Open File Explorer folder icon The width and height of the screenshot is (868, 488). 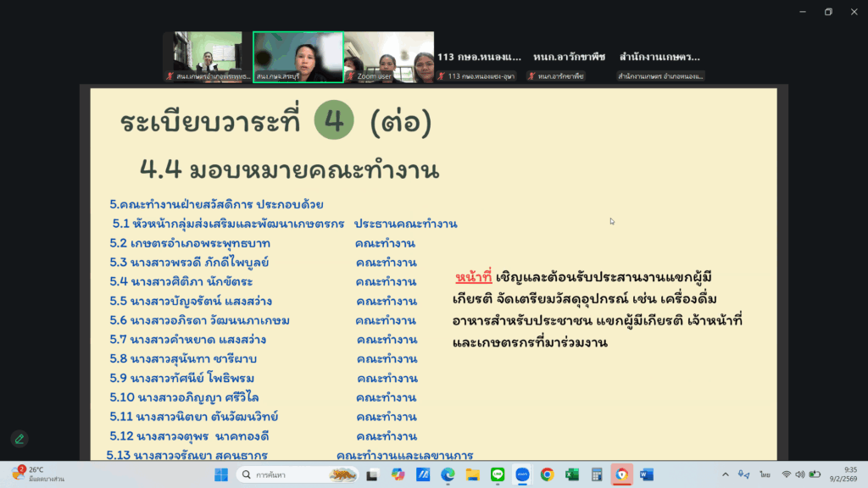pos(472,474)
